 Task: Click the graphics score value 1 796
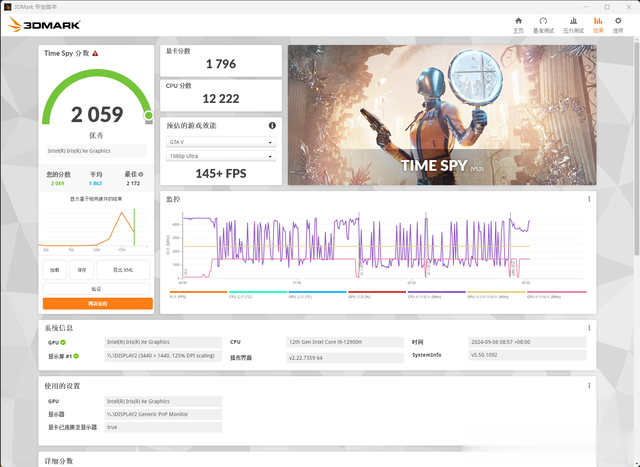click(x=221, y=64)
